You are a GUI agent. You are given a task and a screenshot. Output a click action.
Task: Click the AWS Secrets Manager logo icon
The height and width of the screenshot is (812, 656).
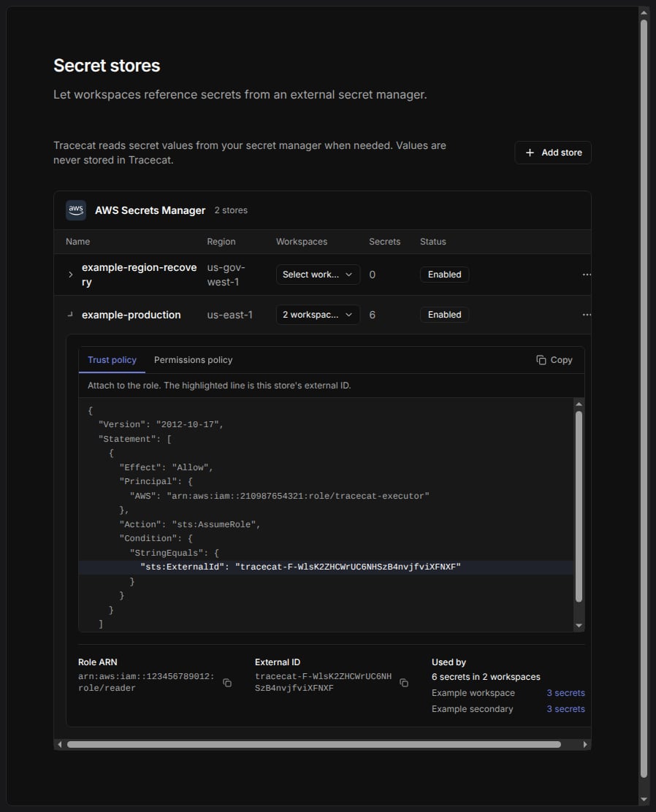pyautogui.click(x=76, y=210)
